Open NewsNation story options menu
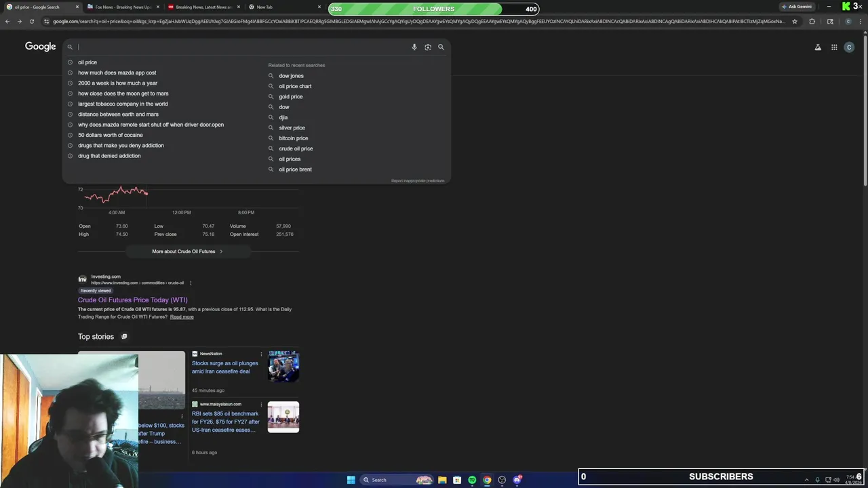Image resolution: width=868 pixels, height=488 pixels. 261,354
